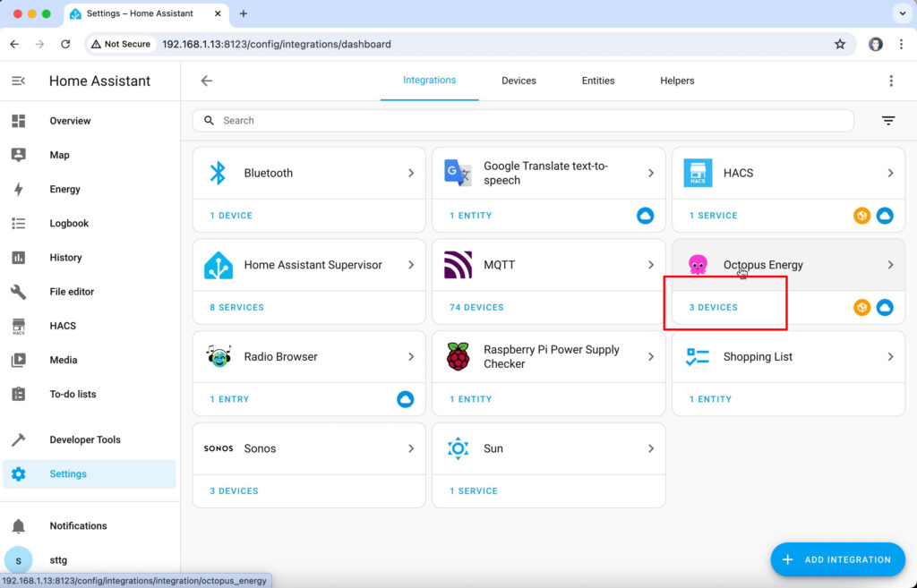
Task: Open Octopus Energy 3 Devices link
Action: pos(714,308)
